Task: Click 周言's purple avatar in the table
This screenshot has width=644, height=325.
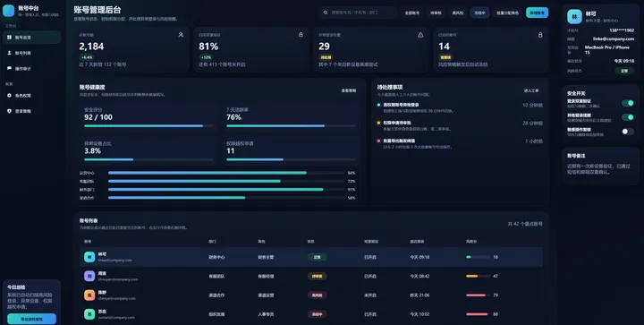Action: (x=89, y=276)
